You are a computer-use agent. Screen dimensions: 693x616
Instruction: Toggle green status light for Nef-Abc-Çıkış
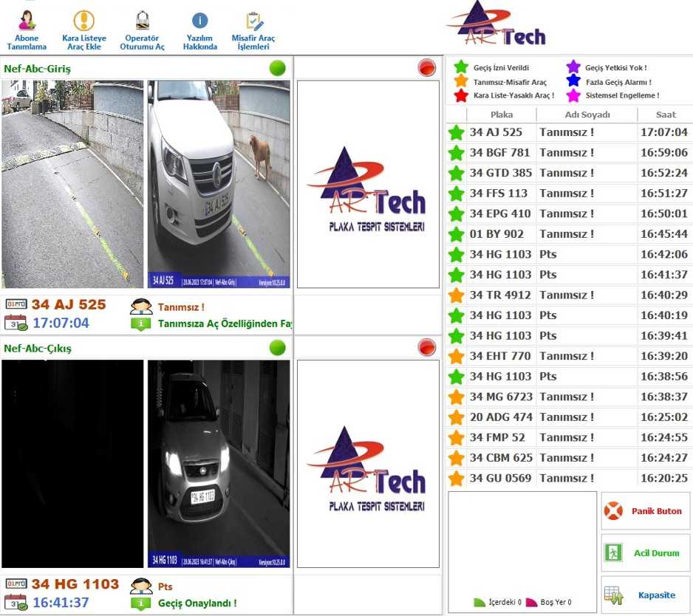pos(278,348)
